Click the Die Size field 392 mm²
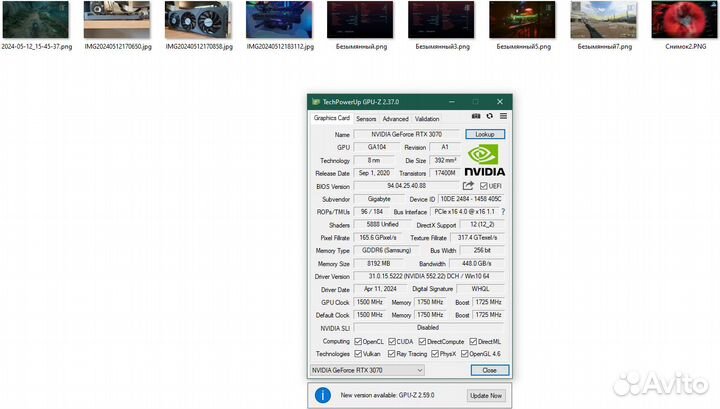The width and height of the screenshot is (720, 409). coord(445,160)
